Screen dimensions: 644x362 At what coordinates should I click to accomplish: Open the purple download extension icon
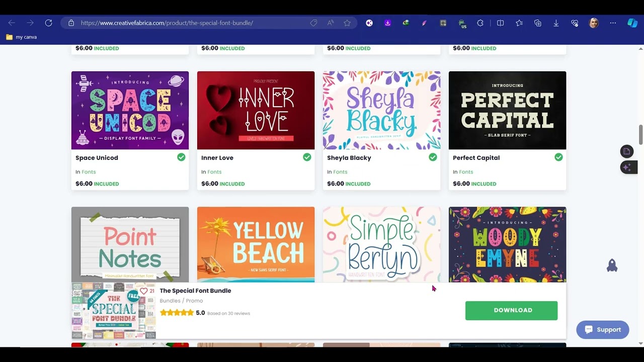tap(387, 23)
